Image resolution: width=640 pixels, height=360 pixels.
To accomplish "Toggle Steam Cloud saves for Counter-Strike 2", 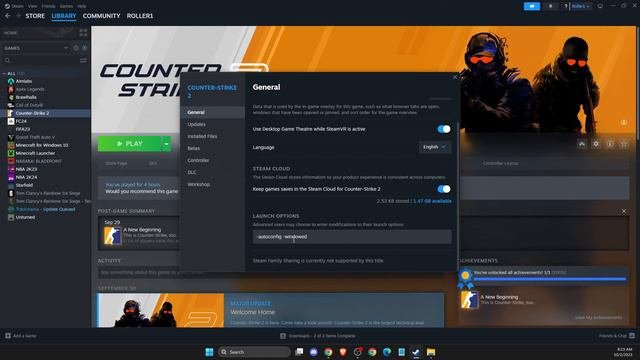I will [x=444, y=189].
